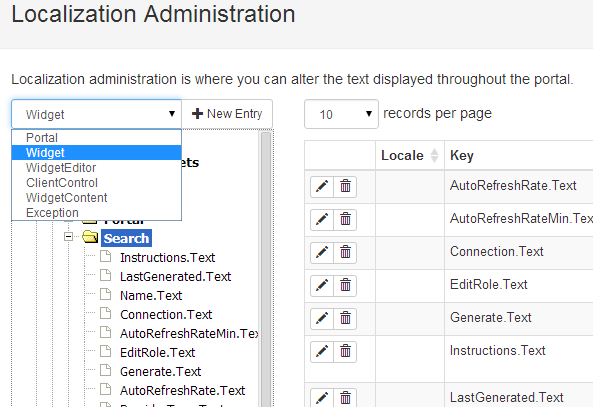The width and height of the screenshot is (593, 407).
Task: Click file icon beside LastGenerated.Text in tree
Action: pos(106,275)
